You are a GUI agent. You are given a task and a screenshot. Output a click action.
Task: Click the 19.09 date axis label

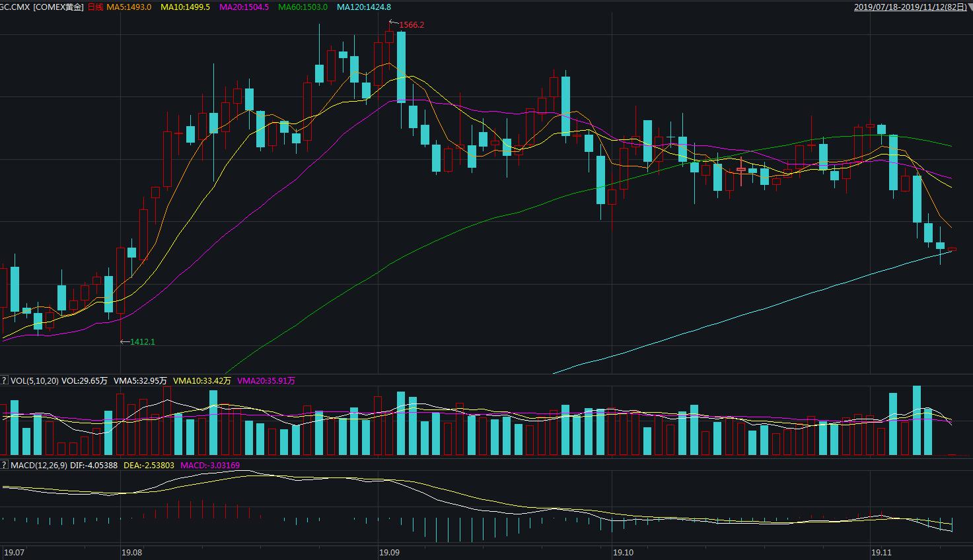pos(389,551)
